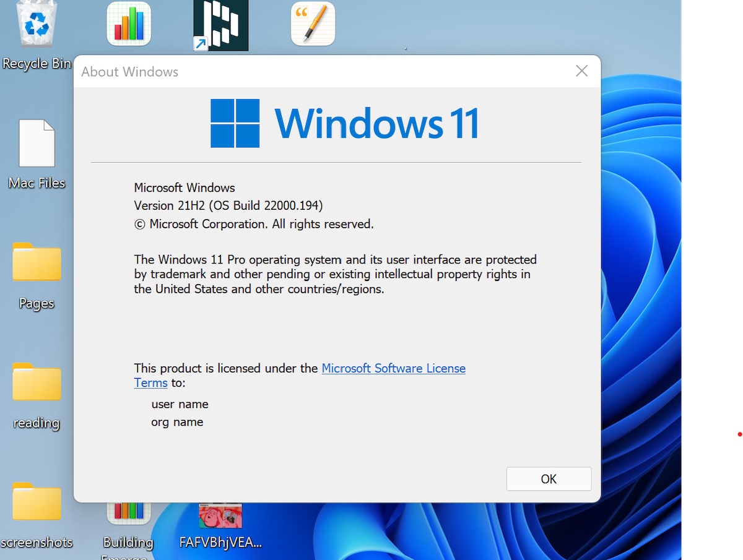This screenshot has height=560, width=743.
Task: Open the screenshots folder
Action: coord(36,502)
